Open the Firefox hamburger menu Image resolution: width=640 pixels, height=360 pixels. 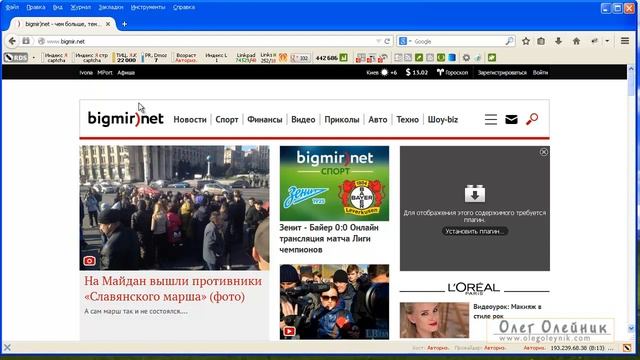pos(624,41)
